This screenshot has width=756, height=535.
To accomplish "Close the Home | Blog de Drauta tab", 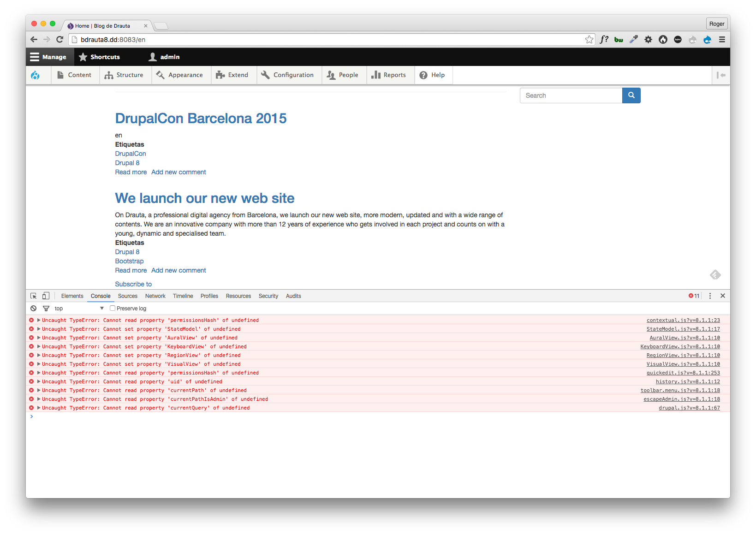I will pyautogui.click(x=146, y=26).
